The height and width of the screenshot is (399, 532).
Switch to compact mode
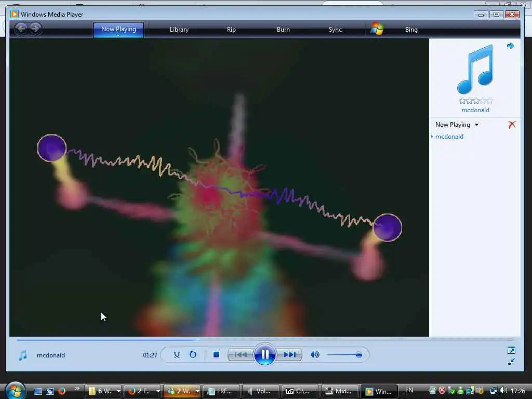pos(511,362)
